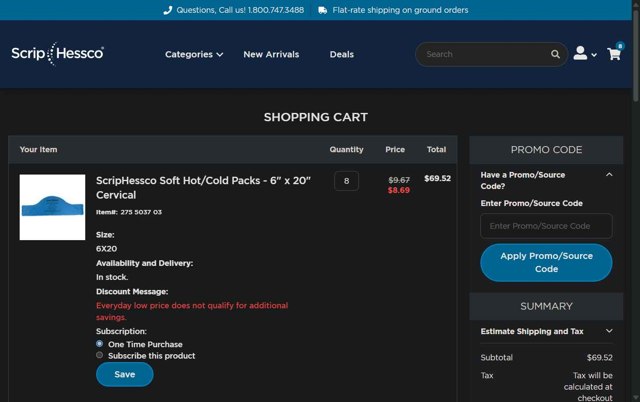Call the 1.800.747.3488 number link
This screenshot has height=402, width=640.
[276, 10]
